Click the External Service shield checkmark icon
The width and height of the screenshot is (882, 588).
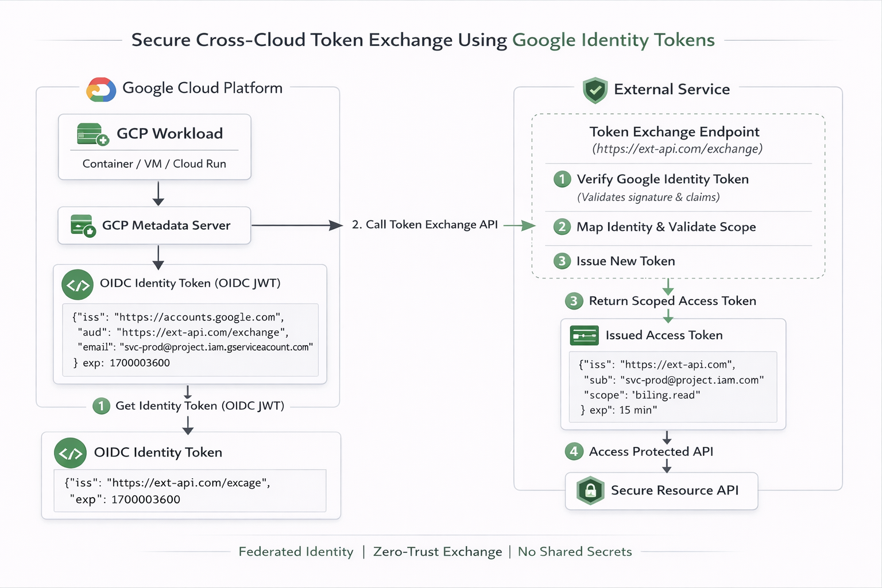(594, 90)
